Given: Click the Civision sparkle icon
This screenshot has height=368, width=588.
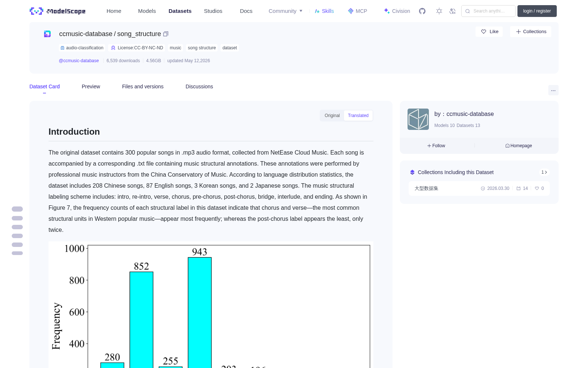Looking at the screenshot, I should [387, 11].
